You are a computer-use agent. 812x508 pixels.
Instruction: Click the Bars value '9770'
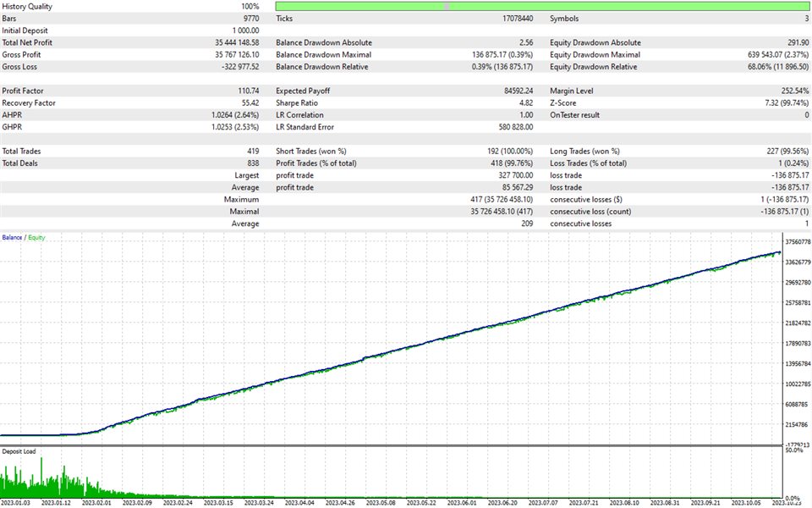251,18
